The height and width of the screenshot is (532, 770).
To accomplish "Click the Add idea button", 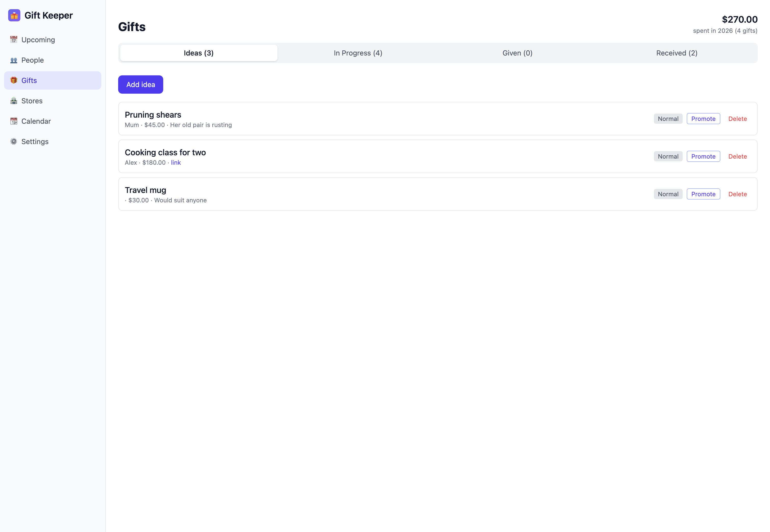I will 141,85.
